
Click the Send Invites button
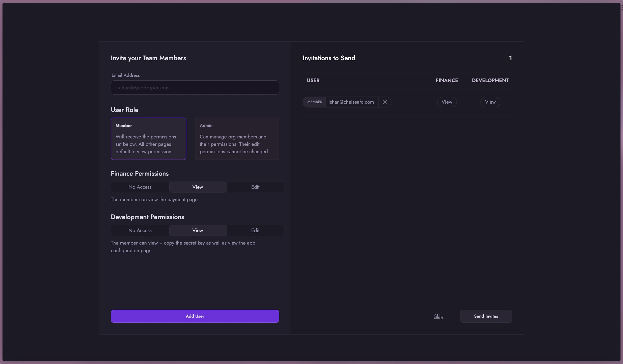pos(486,316)
